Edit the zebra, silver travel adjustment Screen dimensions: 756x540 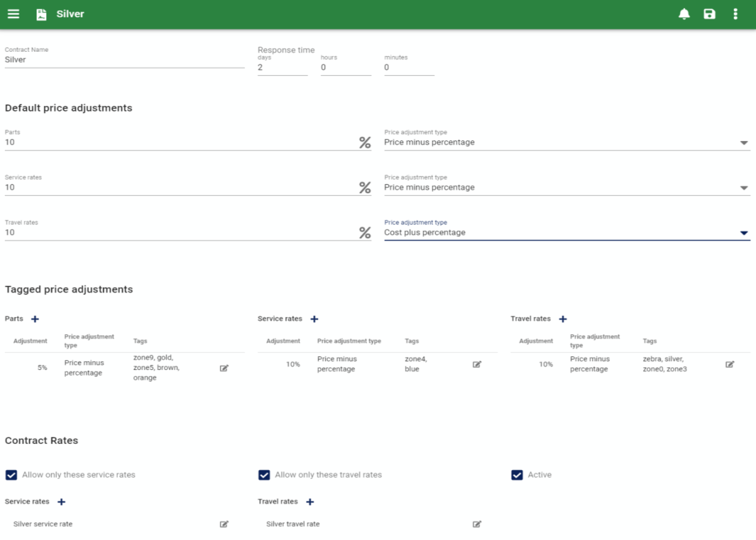tap(730, 364)
